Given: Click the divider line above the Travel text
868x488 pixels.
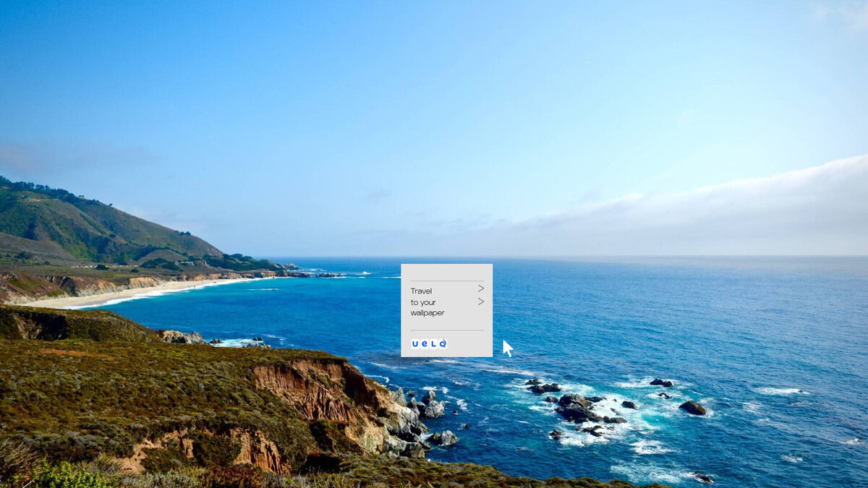Looking at the screenshot, I should (x=446, y=281).
